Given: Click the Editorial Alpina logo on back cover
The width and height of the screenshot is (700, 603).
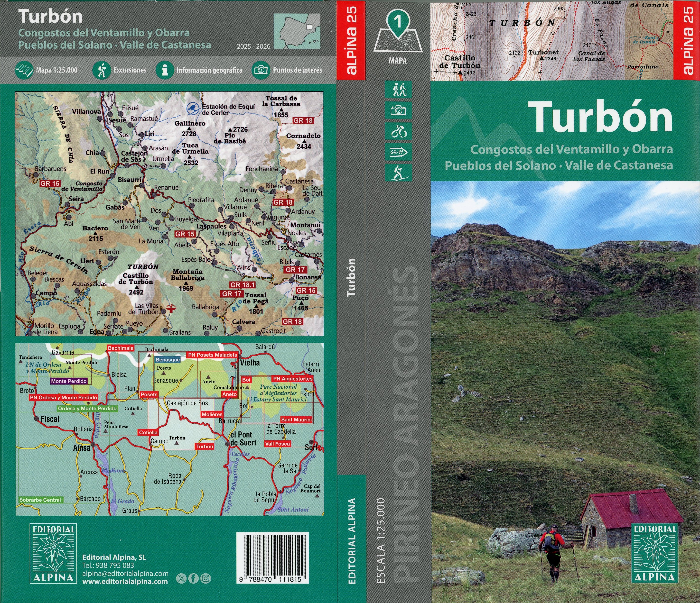Looking at the screenshot, I should [53, 553].
